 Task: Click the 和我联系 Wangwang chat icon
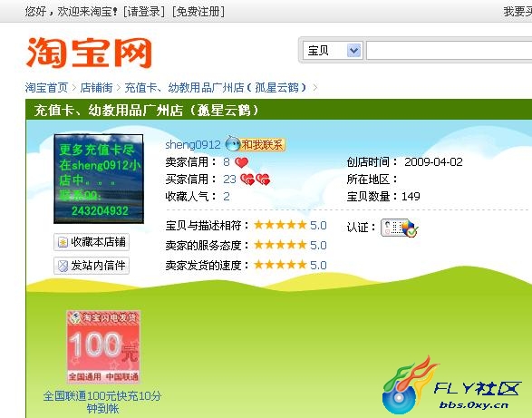(x=256, y=144)
